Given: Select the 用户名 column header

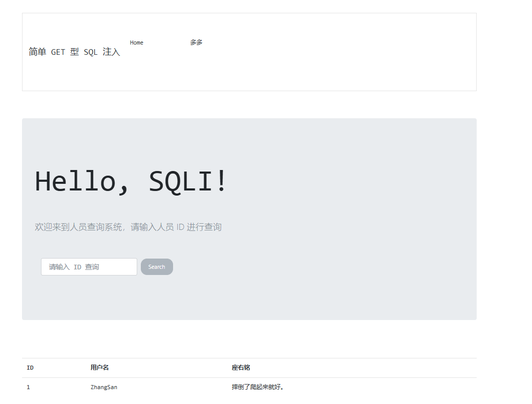Looking at the screenshot, I should coord(99,368).
